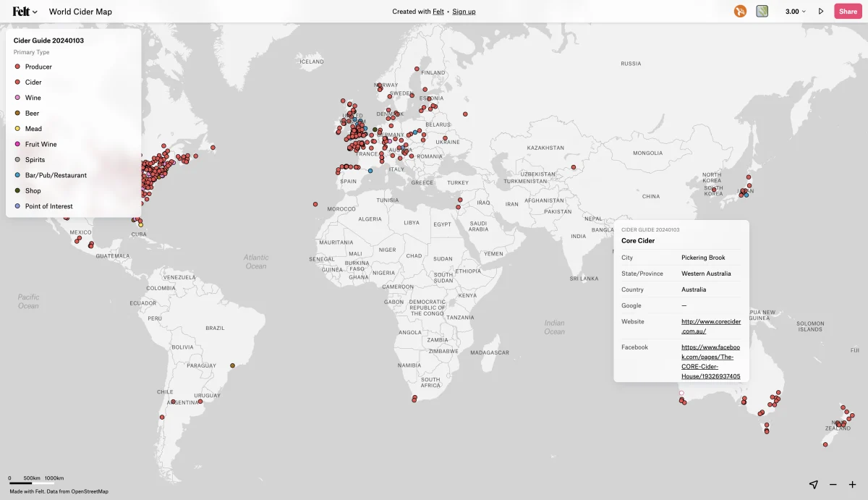Click the Australia country value in popup
The image size is (868, 500).
(694, 289)
